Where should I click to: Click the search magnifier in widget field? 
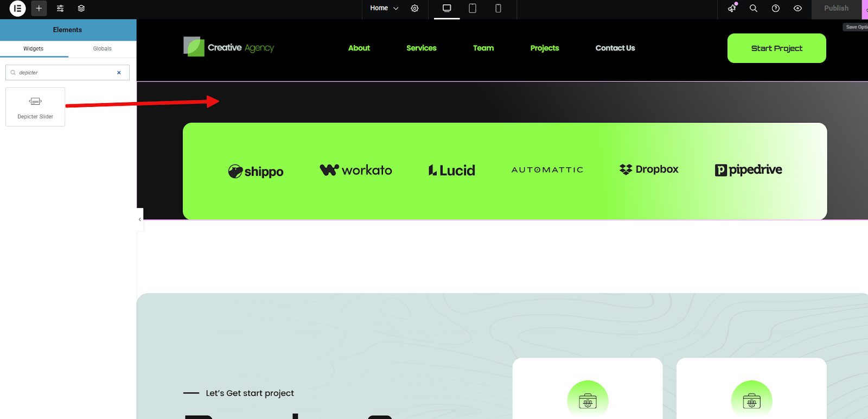13,73
